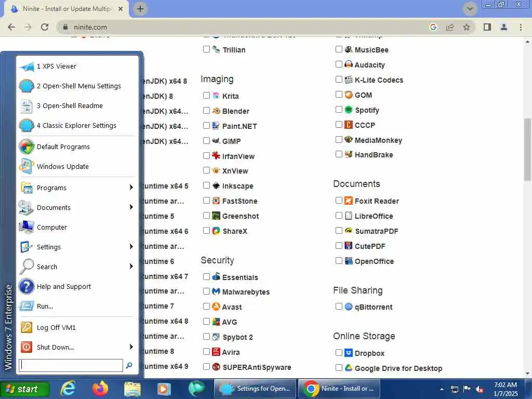This screenshot has width=532, height=399.
Task: Tick the qBittorrent checkbox
Action: coord(339,307)
